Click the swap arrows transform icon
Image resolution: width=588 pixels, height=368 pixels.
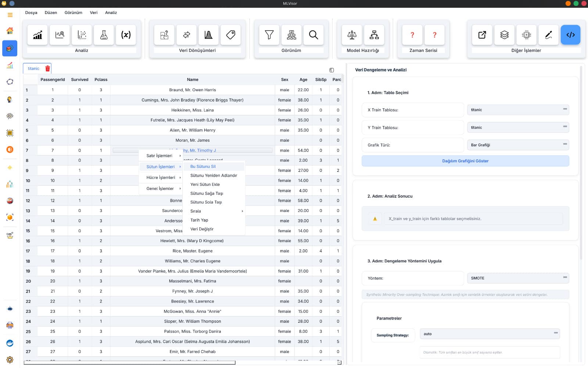(x=186, y=35)
